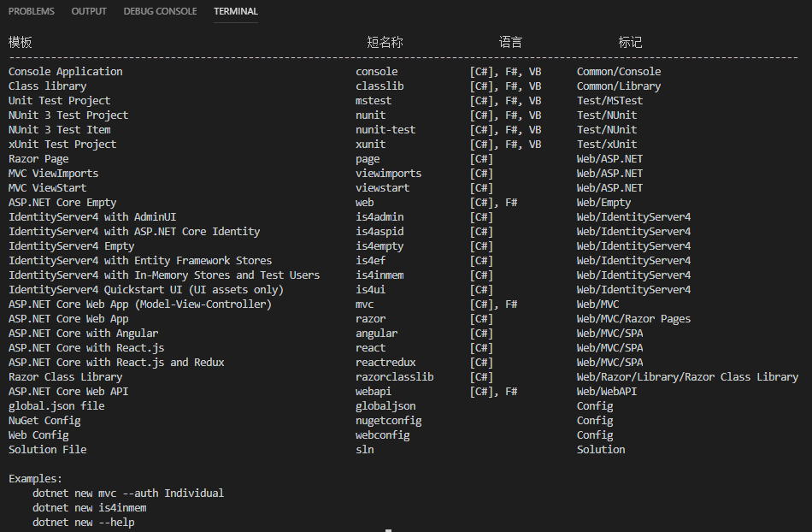Open the OUTPUT tab

point(89,11)
